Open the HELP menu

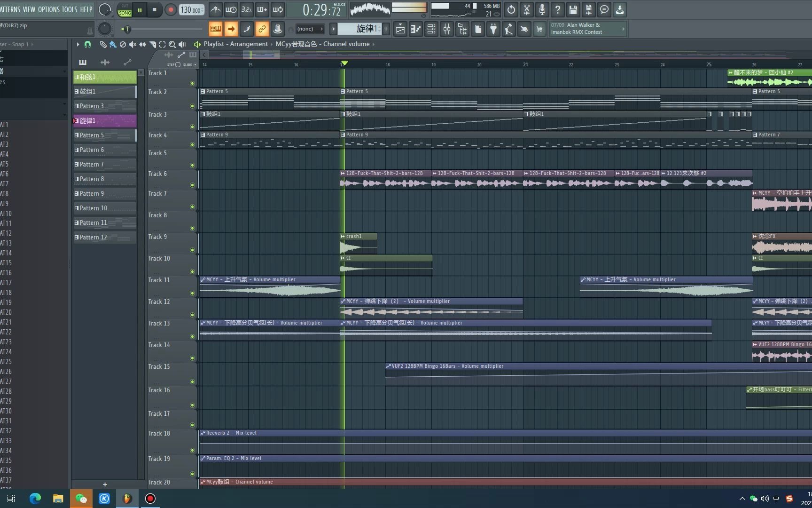[86, 9]
